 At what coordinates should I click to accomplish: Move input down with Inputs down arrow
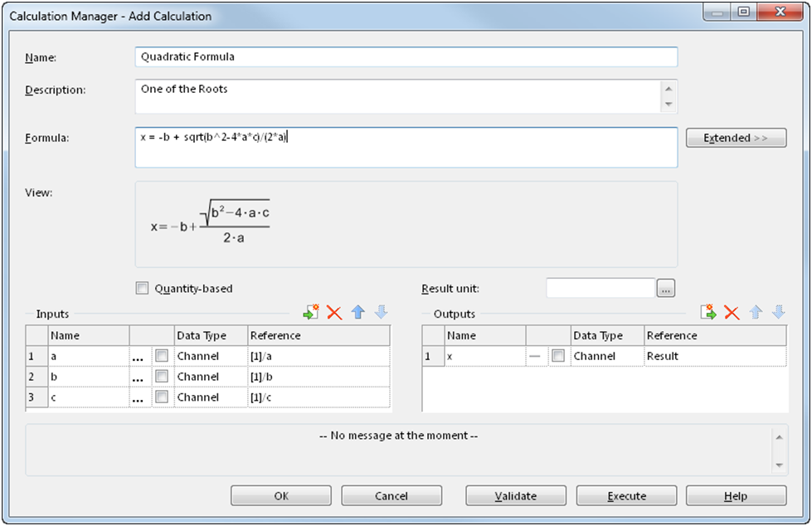(381, 313)
